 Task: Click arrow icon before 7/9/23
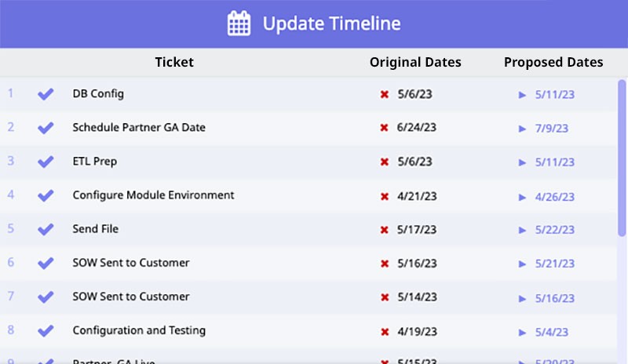(522, 129)
